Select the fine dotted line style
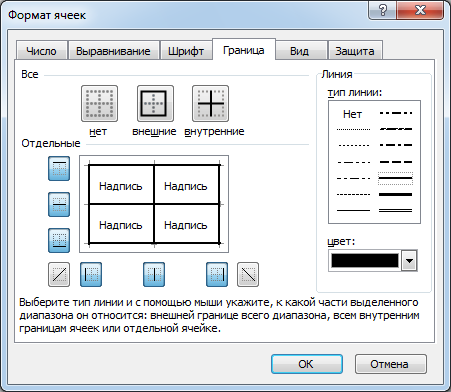The height and width of the screenshot is (392, 451). pyautogui.click(x=353, y=129)
